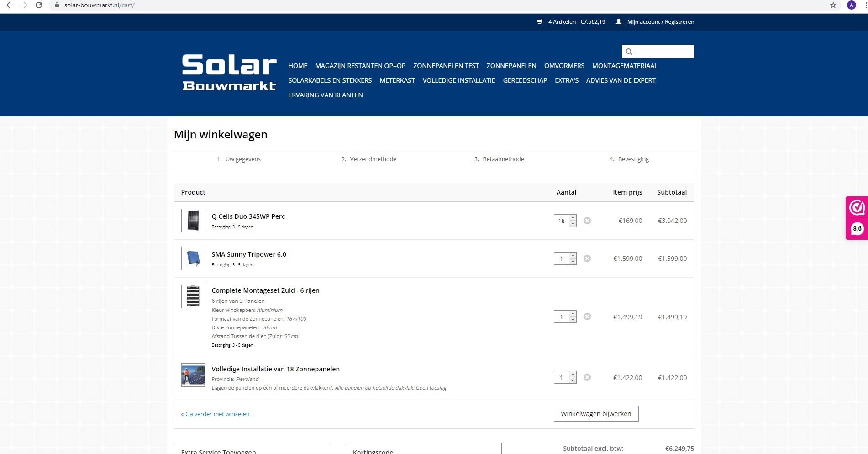Click the Complete Montageset Zuid thumbnail
Screen dimensions: 868x454
(193, 296)
